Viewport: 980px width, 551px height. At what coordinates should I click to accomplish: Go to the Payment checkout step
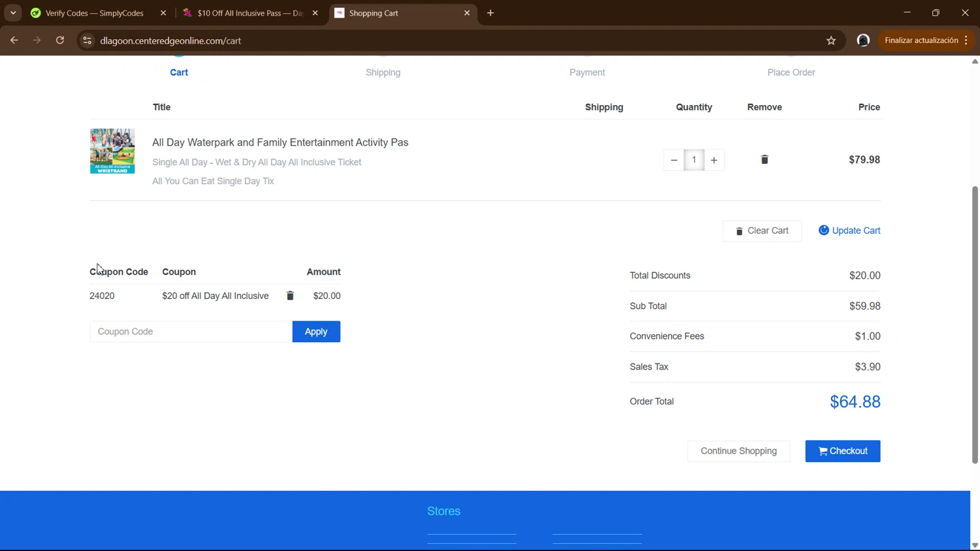click(x=587, y=72)
